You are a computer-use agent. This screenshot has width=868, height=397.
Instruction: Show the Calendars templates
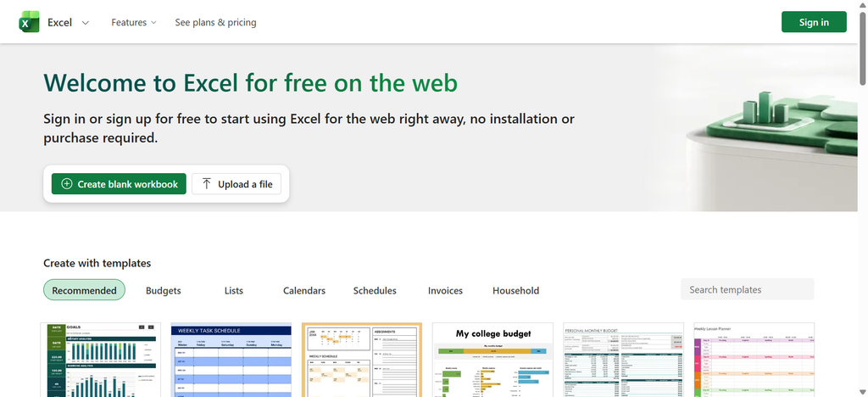pos(304,290)
